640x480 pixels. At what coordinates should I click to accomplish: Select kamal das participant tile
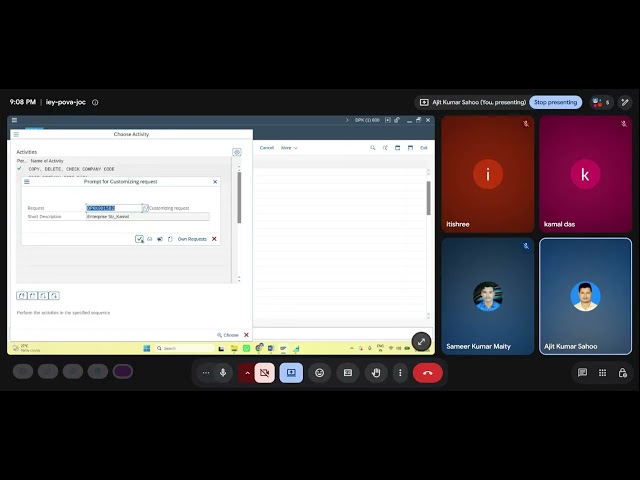(x=585, y=174)
